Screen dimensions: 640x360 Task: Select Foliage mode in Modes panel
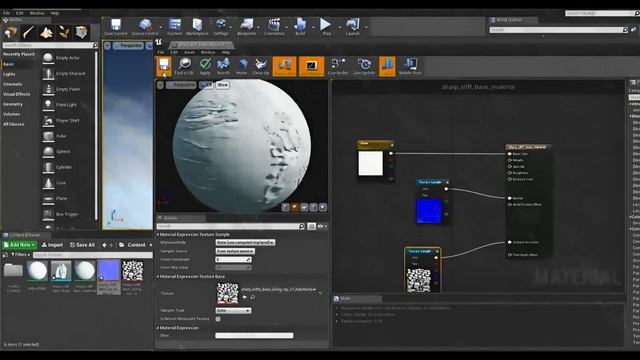click(64, 32)
